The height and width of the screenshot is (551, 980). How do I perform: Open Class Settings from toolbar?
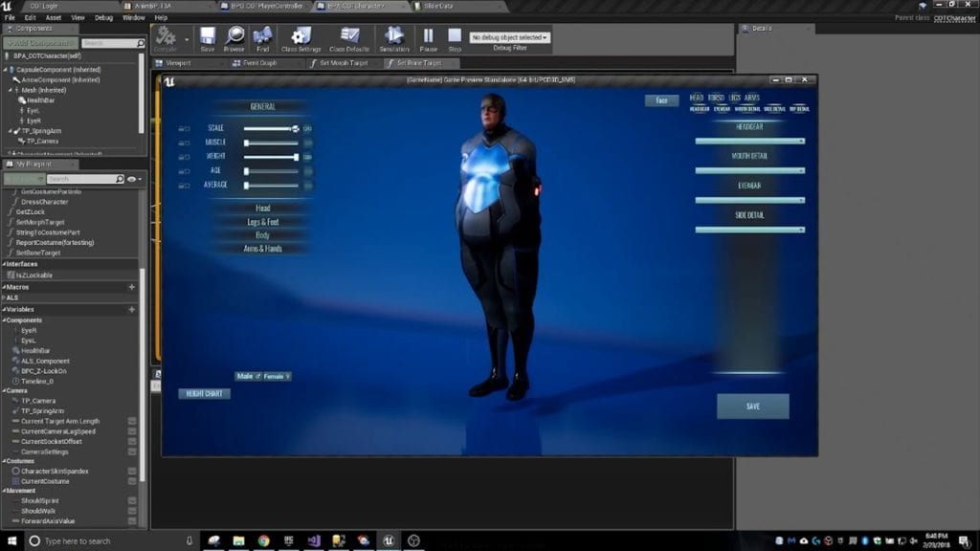tap(301, 38)
